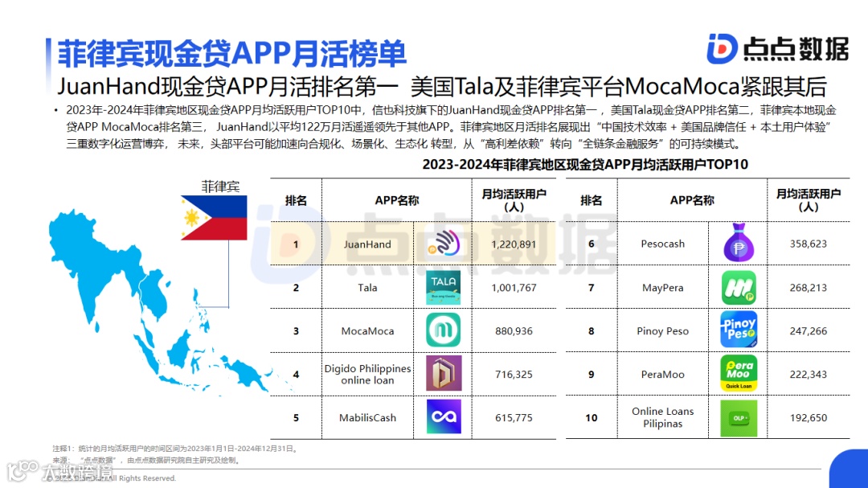Select the value 716,325
This screenshot has width=868, height=488.
pyautogui.click(x=513, y=375)
